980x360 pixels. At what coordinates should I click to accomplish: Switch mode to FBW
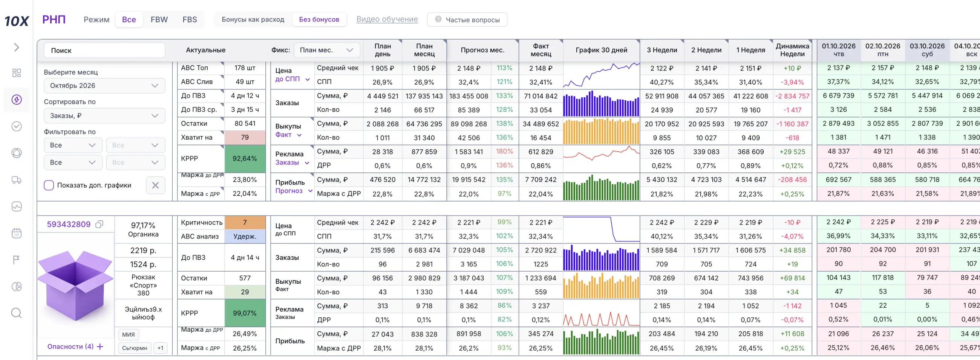[x=159, y=19]
